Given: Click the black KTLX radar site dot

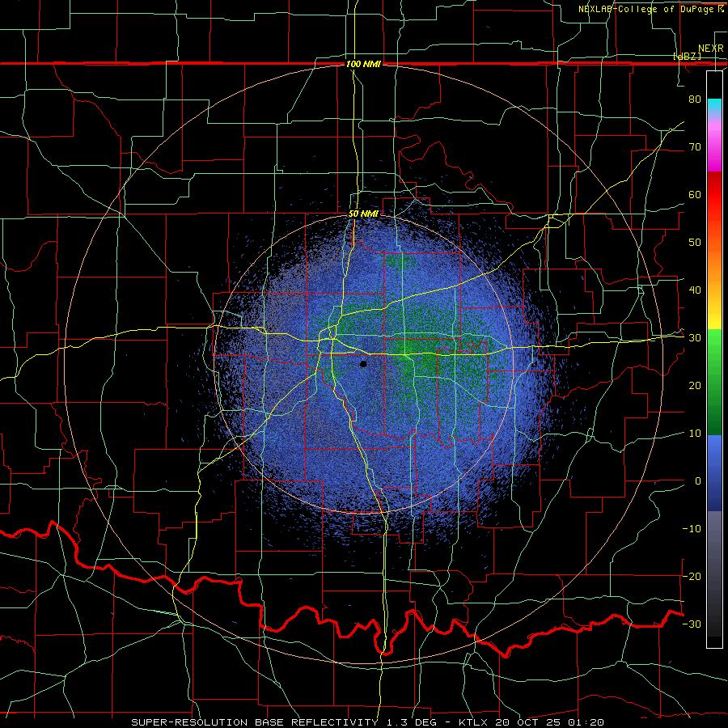Looking at the screenshot, I should 363,364.
